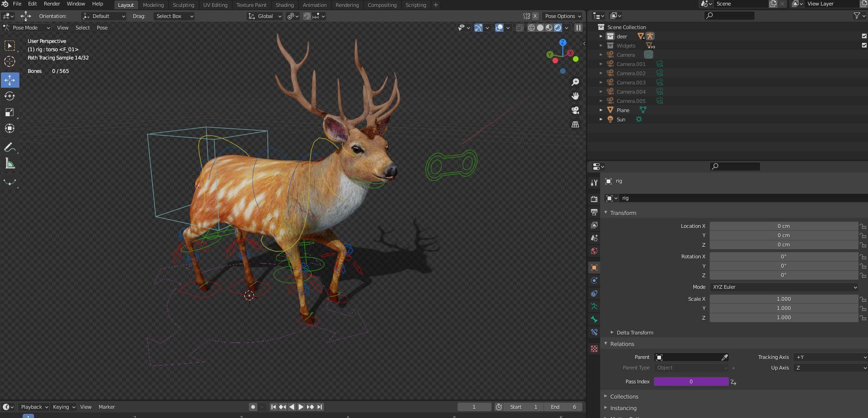Screen dimensions: 868x418
Task: Jump to the timeline end frame
Action: coord(319,407)
